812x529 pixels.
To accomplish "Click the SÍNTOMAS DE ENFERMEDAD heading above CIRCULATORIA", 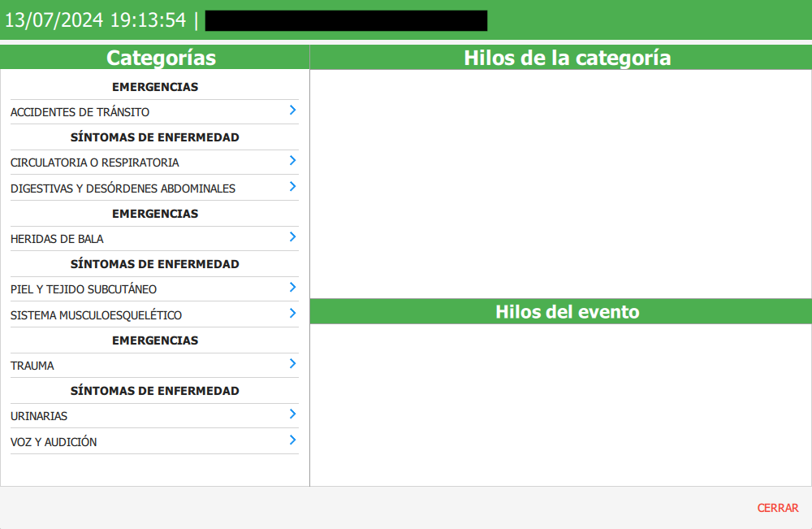I will (x=154, y=137).
